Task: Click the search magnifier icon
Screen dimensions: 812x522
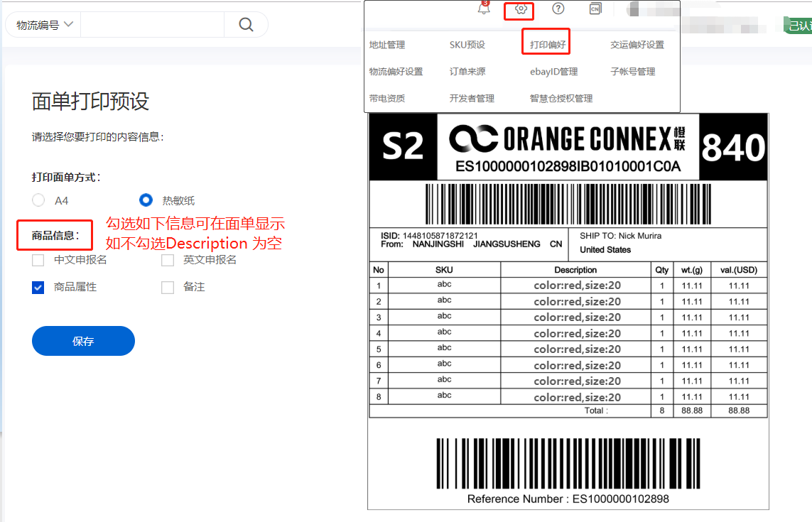Action: 246,24
